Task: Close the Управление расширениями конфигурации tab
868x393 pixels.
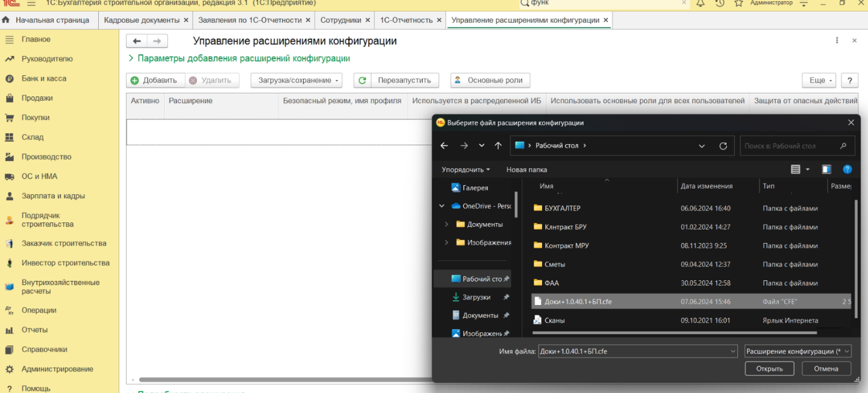Action: pos(606,20)
